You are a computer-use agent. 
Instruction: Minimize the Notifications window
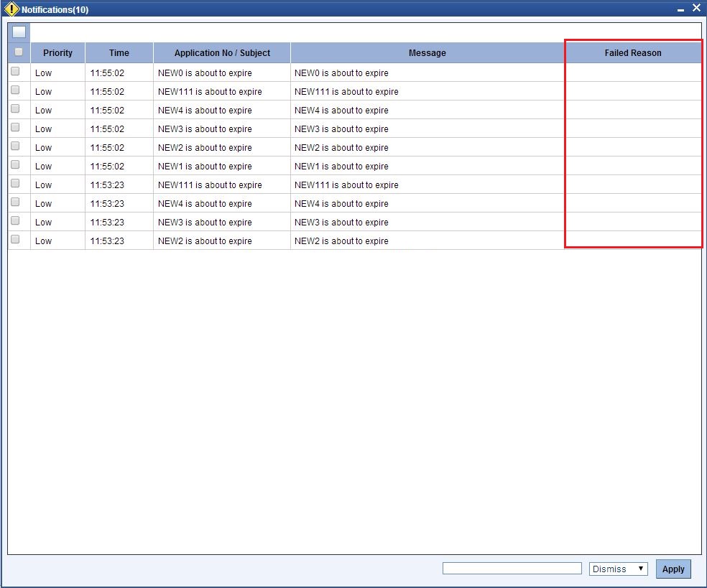tap(680, 9)
